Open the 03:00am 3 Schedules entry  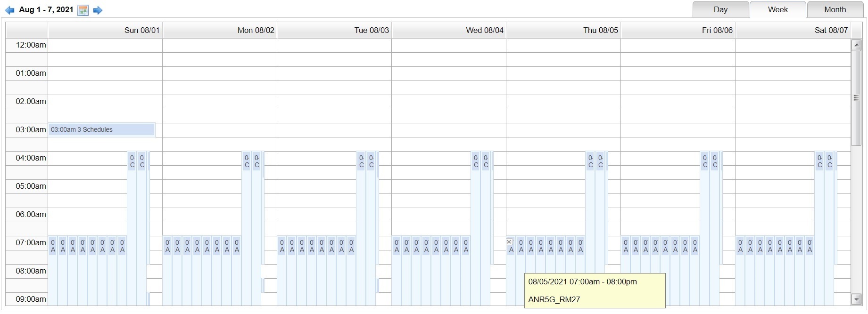coord(102,129)
